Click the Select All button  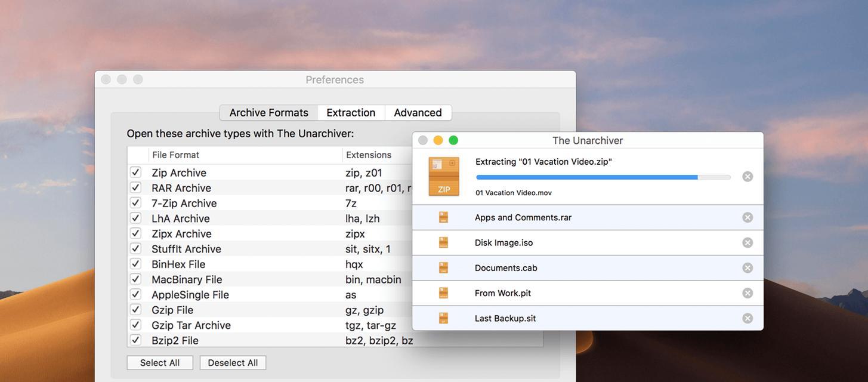(160, 363)
